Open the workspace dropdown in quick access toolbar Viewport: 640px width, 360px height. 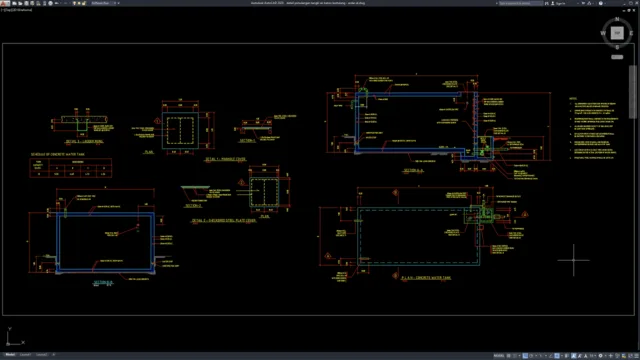pyautogui.click(x=103, y=3)
